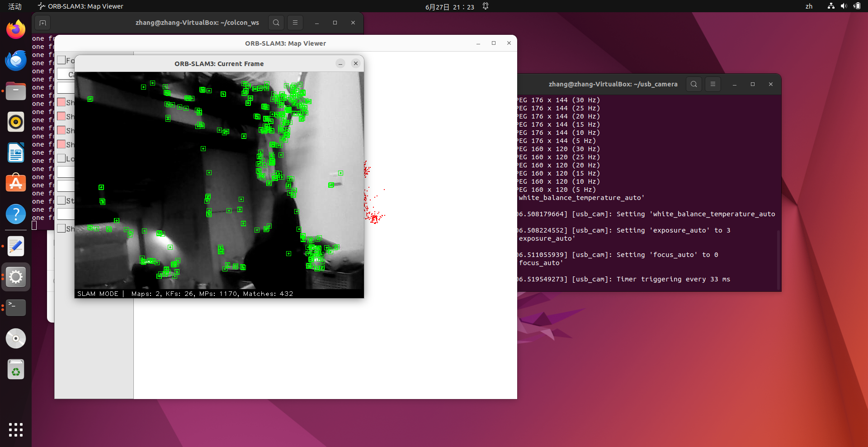
Task: Launch LibreOffice Writer from the dock
Action: 16,152
